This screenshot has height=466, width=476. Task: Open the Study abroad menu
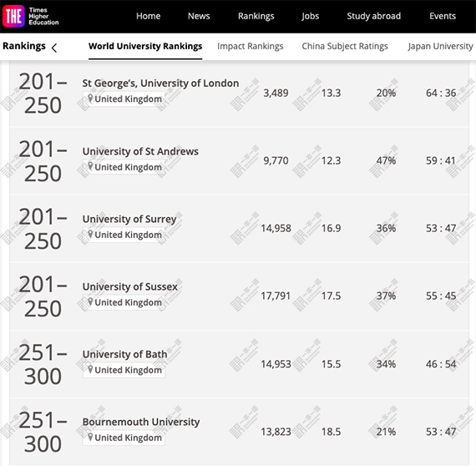tap(373, 16)
